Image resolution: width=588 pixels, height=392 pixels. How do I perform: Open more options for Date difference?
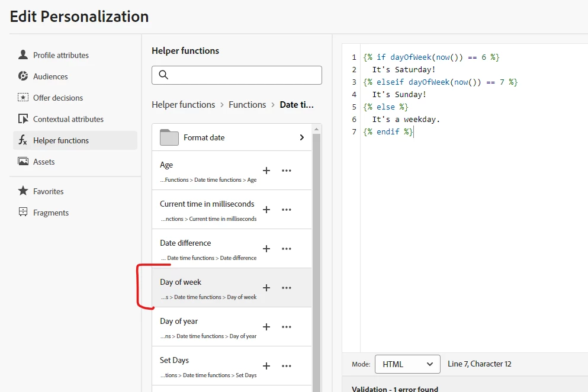tap(287, 249)
